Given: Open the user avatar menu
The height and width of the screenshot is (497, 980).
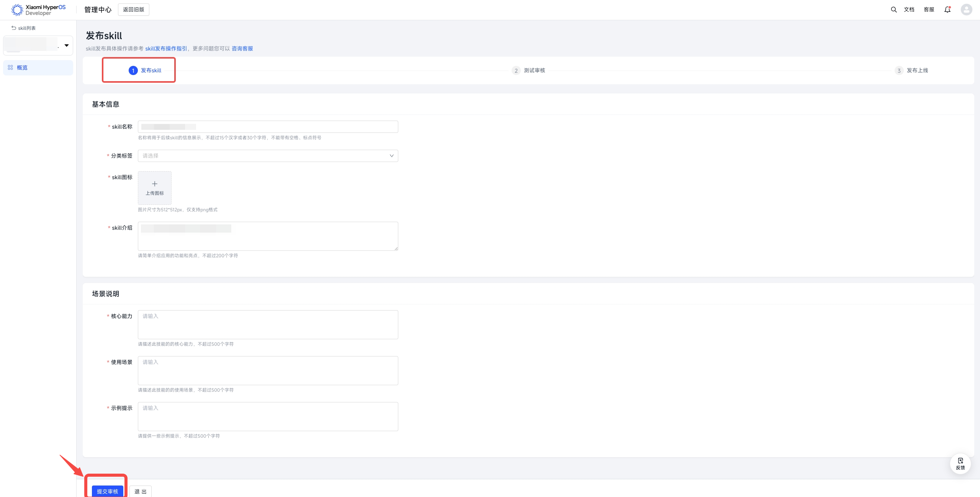Looking at the screenshot, I should click(966, 10).
